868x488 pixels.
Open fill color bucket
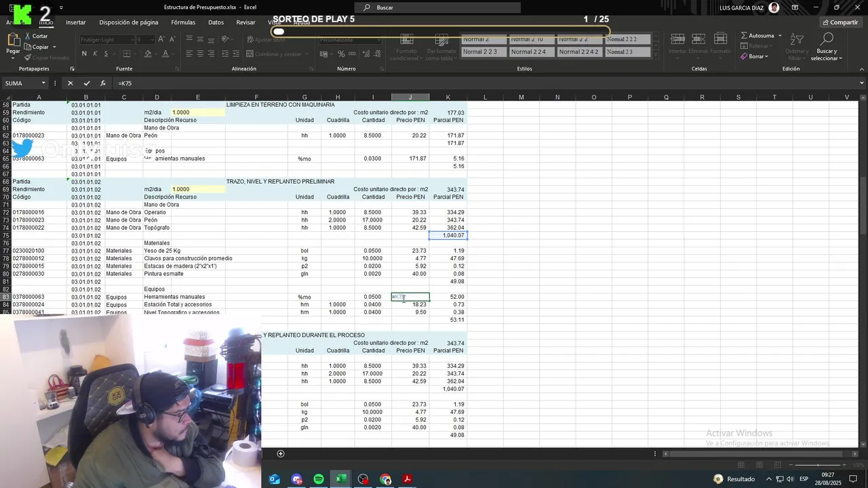148,54
